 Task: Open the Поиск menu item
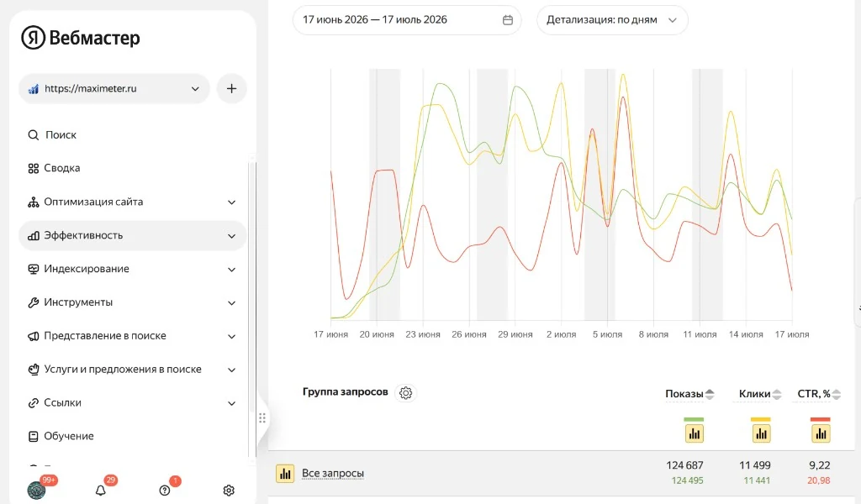click(x=61, y=135)
